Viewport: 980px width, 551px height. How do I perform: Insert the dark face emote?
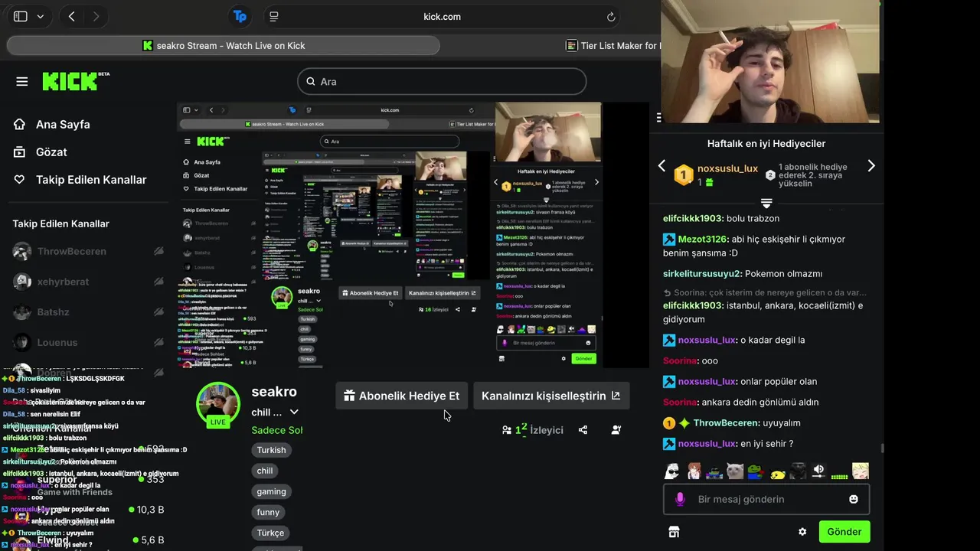coord(798,471)
